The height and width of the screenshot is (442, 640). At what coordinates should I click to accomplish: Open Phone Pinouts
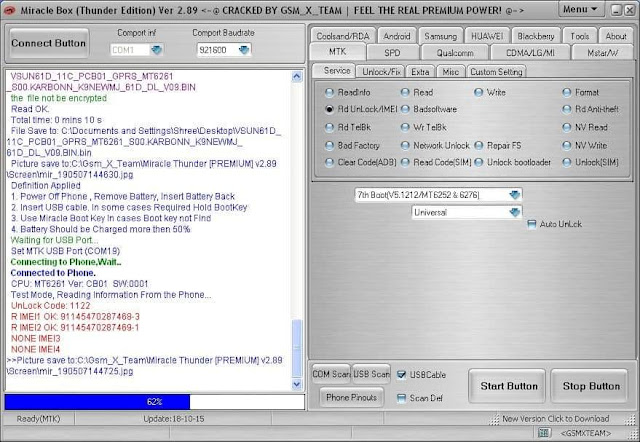[x=351, y=397]
